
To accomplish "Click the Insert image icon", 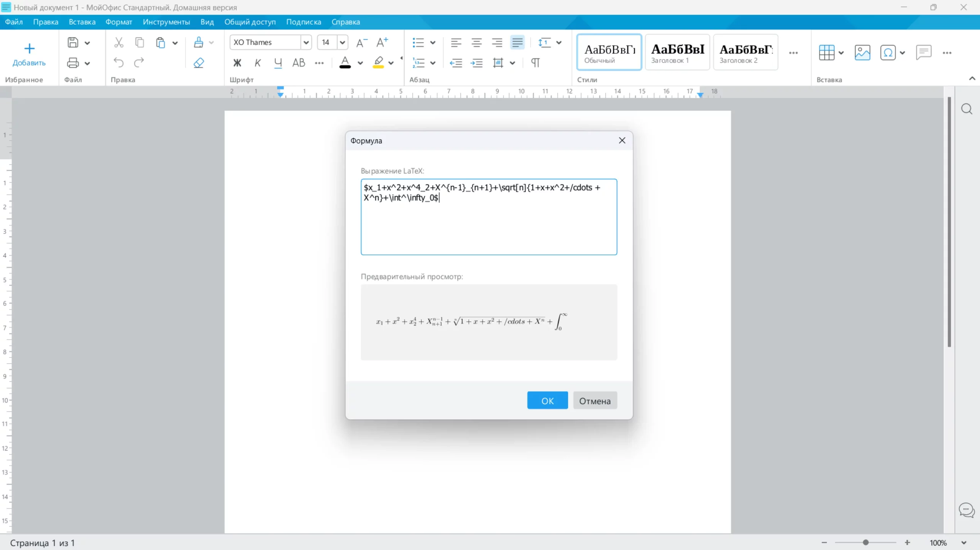I will (x=862, y=52).
